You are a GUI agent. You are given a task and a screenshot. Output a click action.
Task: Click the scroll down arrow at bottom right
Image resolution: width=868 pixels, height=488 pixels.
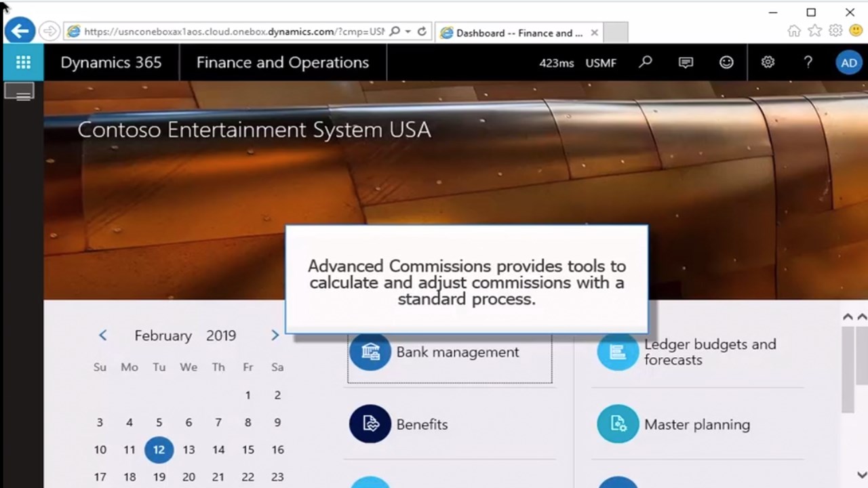(x=861, y=475)
